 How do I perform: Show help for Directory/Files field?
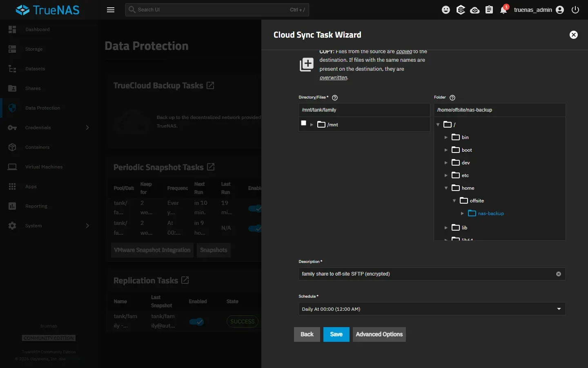coord(335,98)
